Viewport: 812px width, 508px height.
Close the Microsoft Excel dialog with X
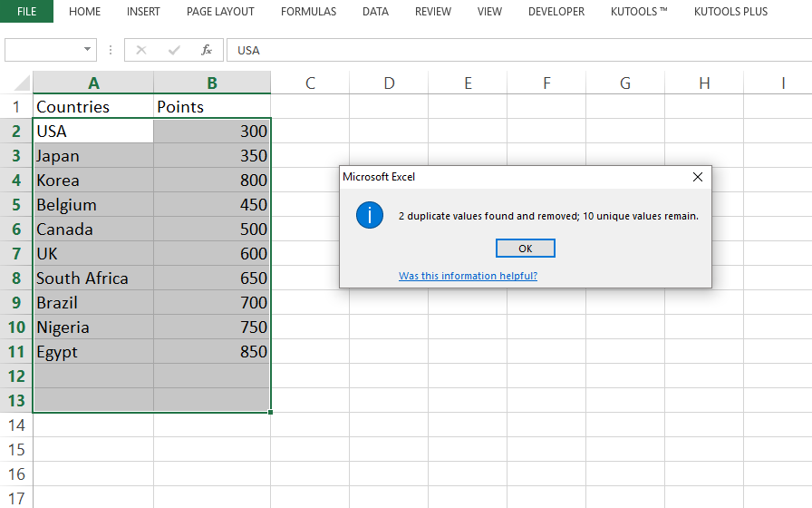[x=698, y=177]
